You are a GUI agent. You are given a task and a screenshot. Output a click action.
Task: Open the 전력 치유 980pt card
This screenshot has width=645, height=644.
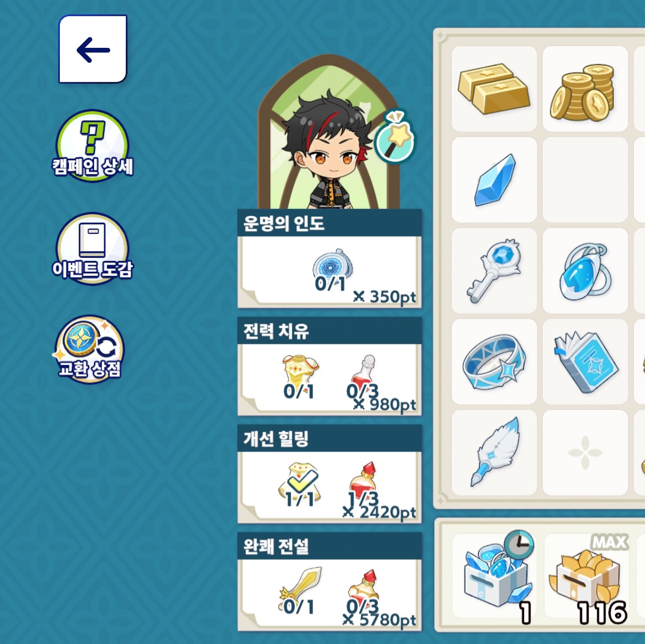pyautogui.click(x=329, y=366)
